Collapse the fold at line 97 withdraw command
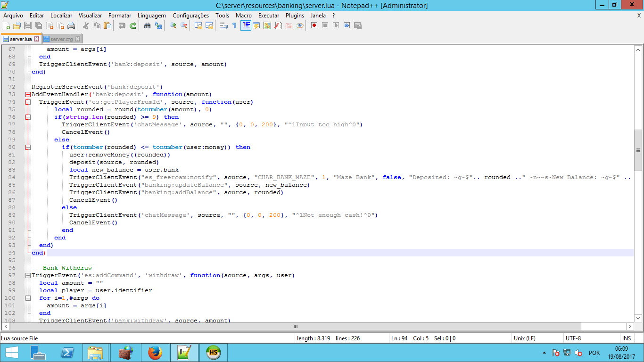Image resolution: width=644 pixels, height=362 pixels. tap(28, 275)
